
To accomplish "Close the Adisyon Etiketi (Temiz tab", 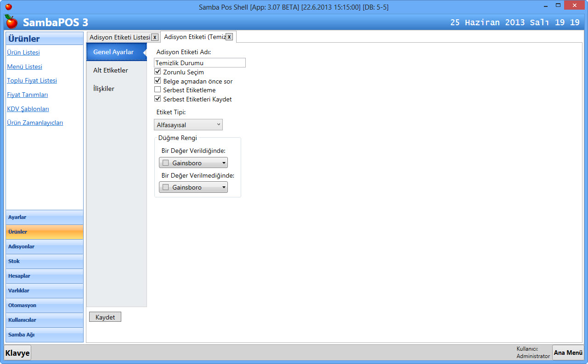I will (x=229, y=37).
